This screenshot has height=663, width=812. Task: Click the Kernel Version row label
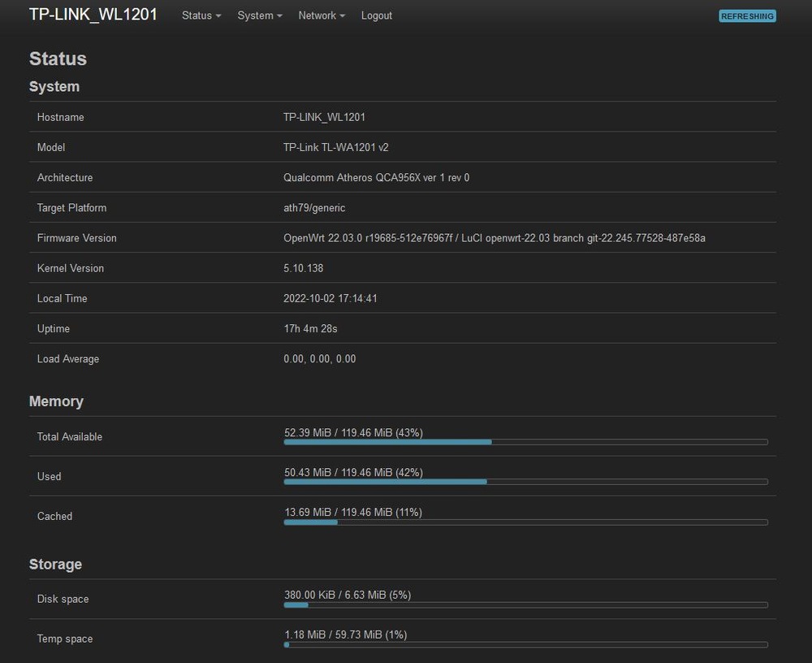[71, 268]
